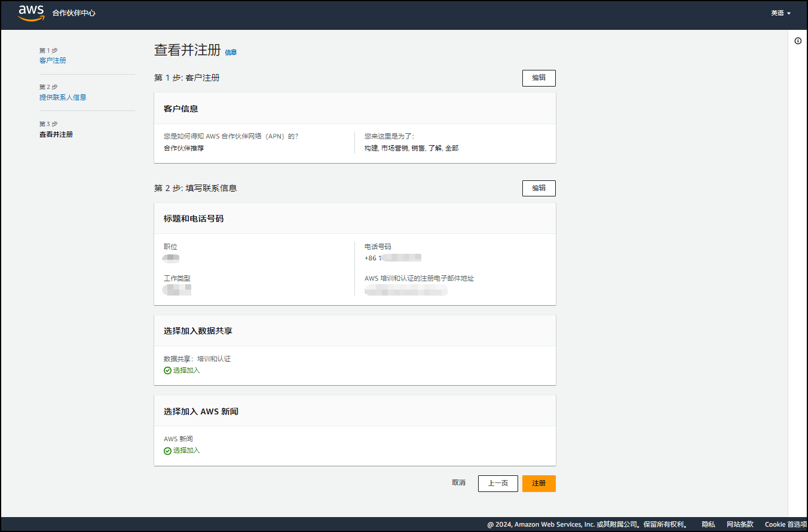This screenshot has height=532, width=808.
Task: Click green check icon under 数据共享
Action: coord(167,370)
